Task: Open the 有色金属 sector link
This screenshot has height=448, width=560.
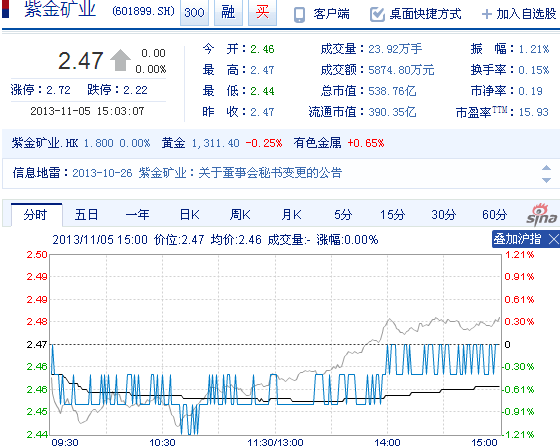Action: (317, 143)
